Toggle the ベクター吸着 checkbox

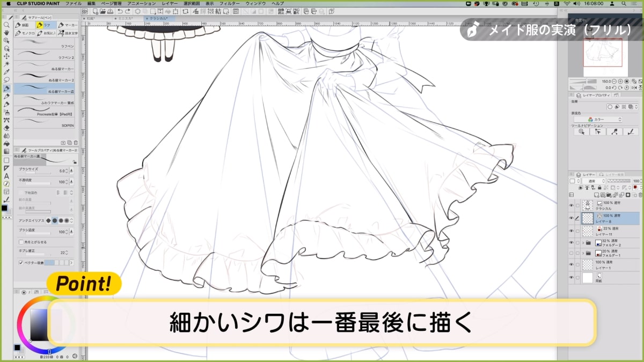[21, 263]
